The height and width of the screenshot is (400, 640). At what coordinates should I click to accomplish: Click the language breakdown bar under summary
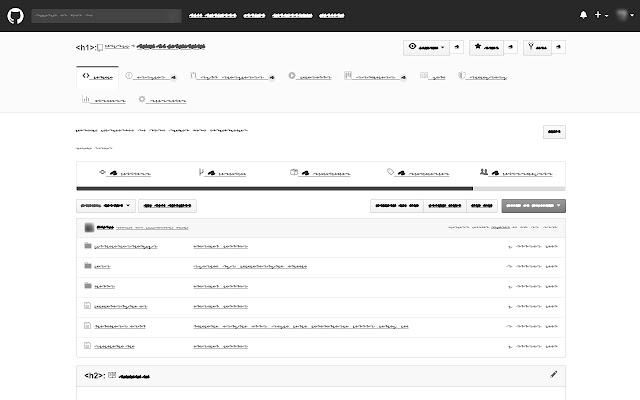pos(320,187)
